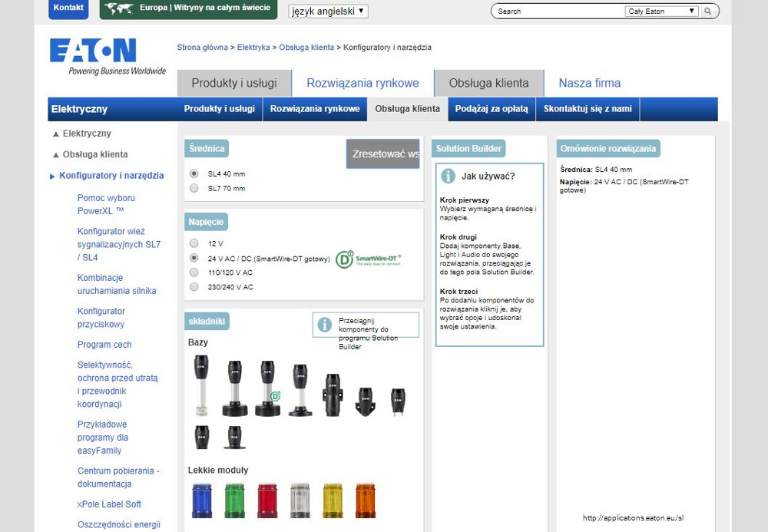
Task: Click the SmartWire-DT logo icon
Action: pos(369,259)
